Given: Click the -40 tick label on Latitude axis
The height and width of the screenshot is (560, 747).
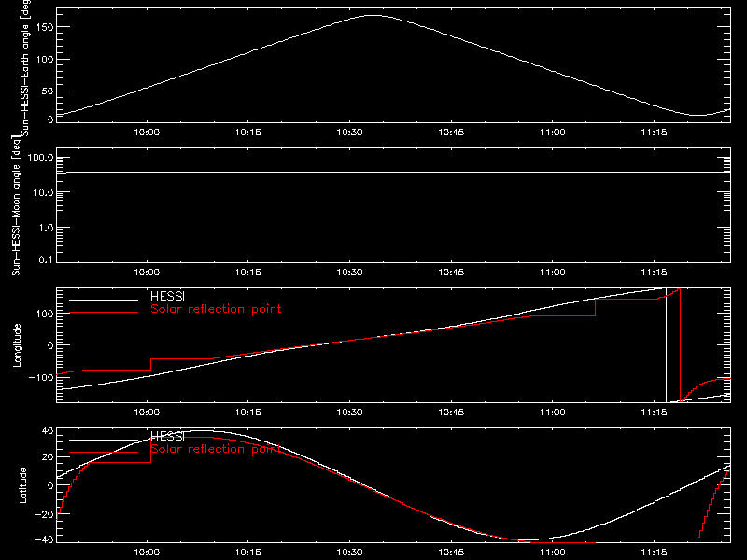Looking at the screenshot, I should coord(44,540).
